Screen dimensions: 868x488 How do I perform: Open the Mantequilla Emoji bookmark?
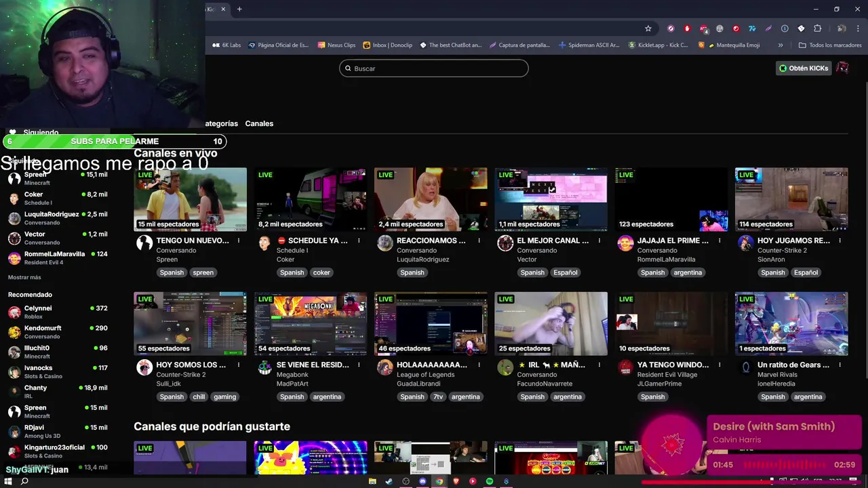coord(729,45)
